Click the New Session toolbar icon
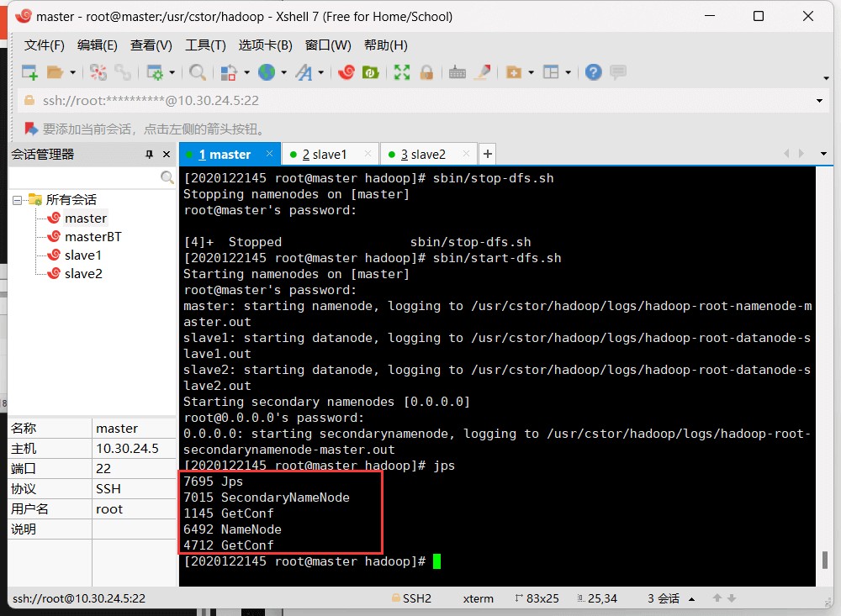This screenshot has height=616, width=841. (29, 72)
